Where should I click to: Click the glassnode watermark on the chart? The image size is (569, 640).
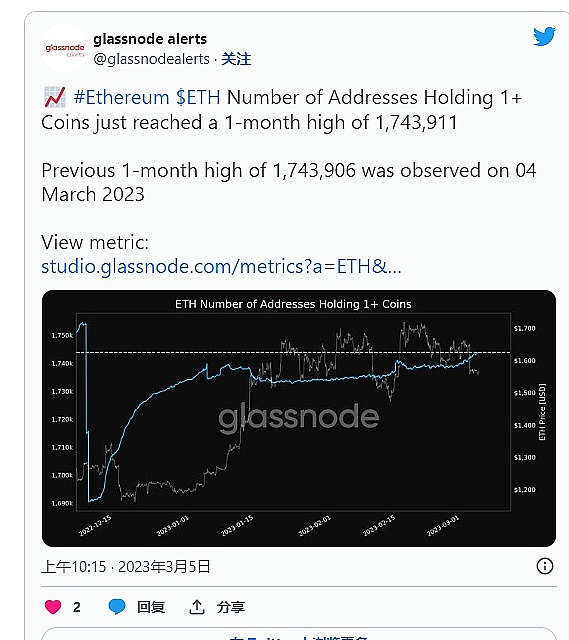tap(299, 417)
